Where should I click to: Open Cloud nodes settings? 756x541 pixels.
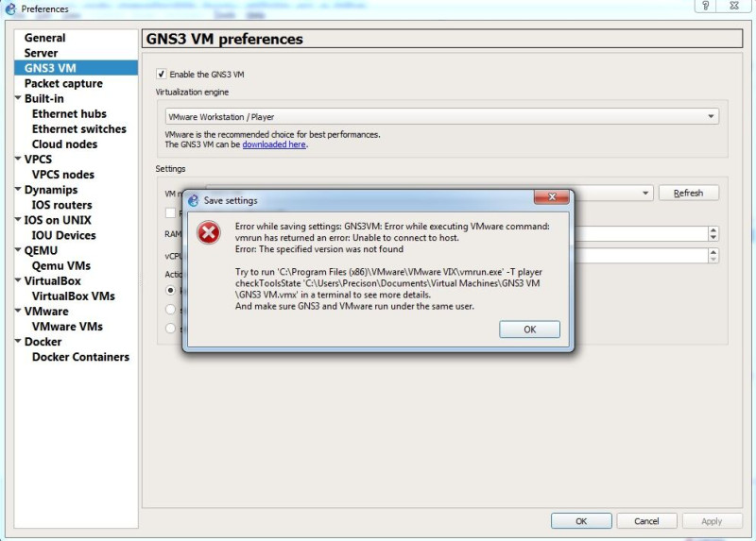pyautogui.click(x=64, y=144)
